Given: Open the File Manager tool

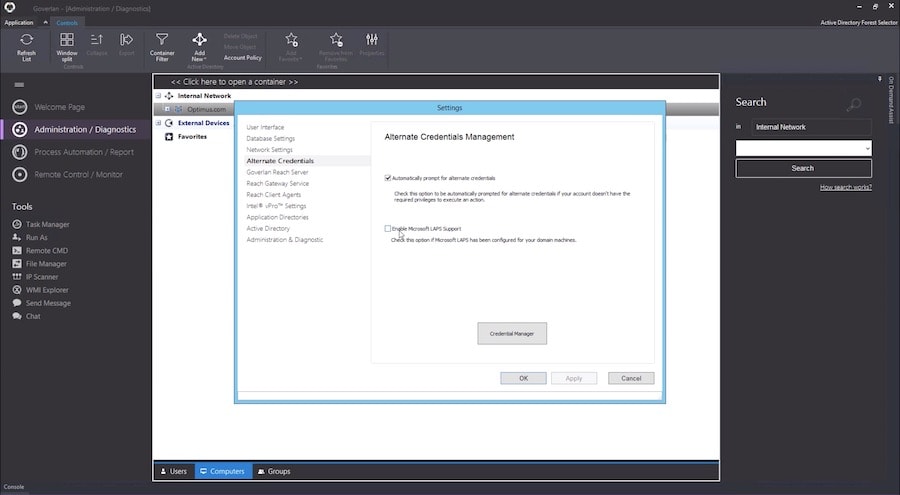Looking at the screenshot, I should pyautogui.click(x=40, y=264).
